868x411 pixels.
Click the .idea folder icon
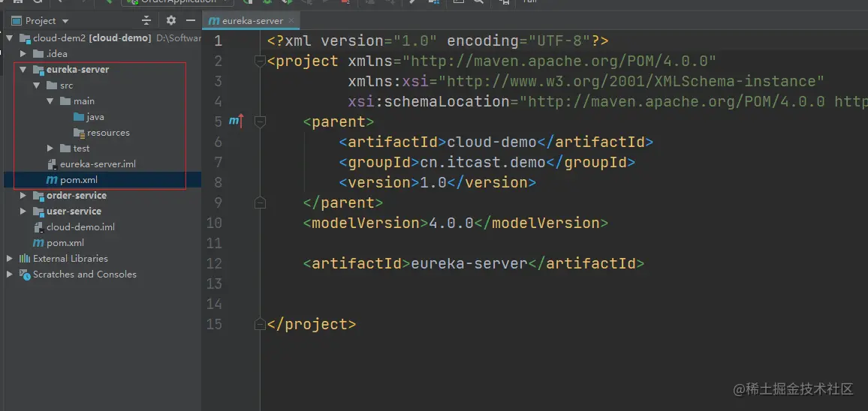coord(38,54)
